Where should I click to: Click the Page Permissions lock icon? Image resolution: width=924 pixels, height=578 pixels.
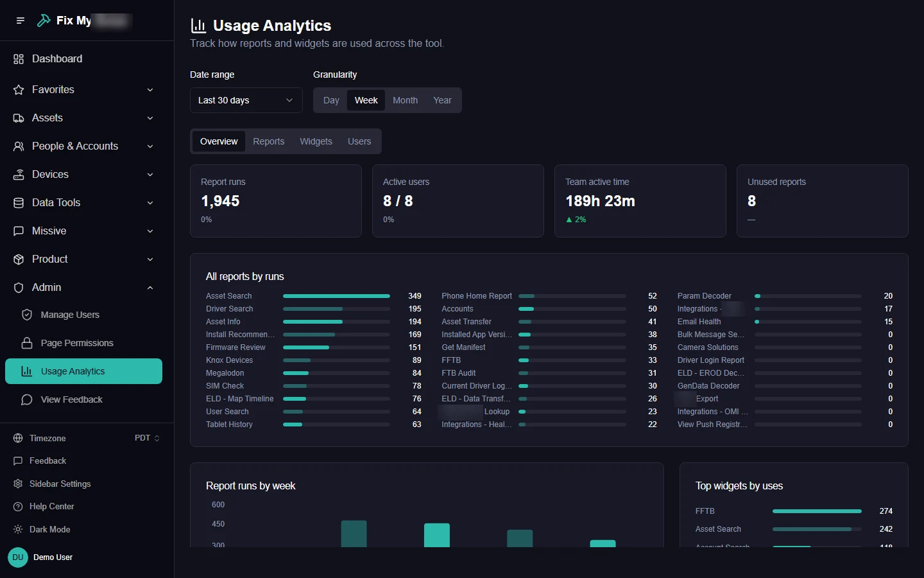27,343
